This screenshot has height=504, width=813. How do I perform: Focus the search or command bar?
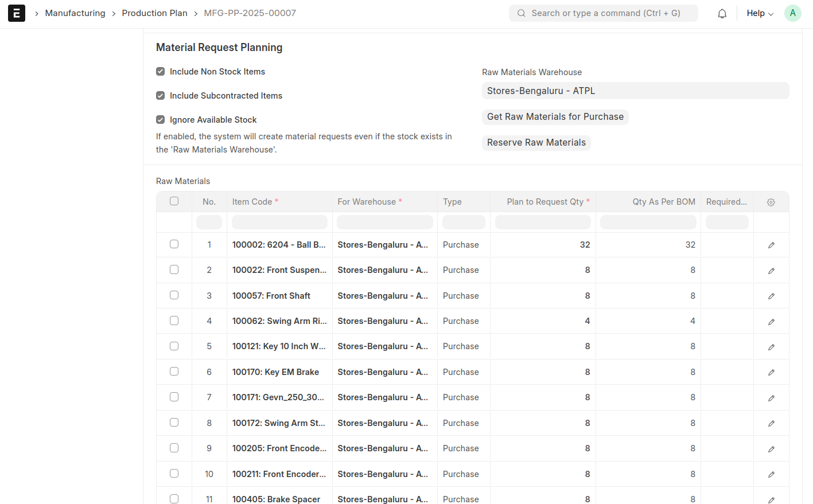pyautogui.click(x=604, y=13)
